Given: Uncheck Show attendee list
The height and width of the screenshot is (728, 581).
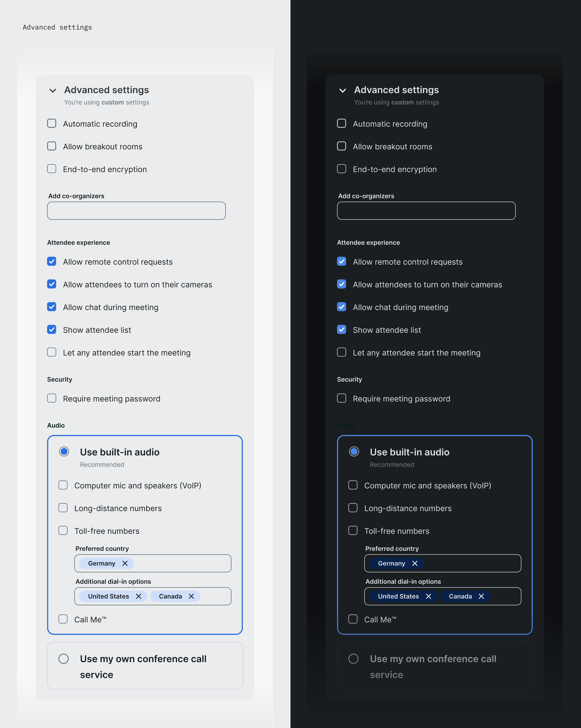Looking at the screenshot, I should point(51,330).
